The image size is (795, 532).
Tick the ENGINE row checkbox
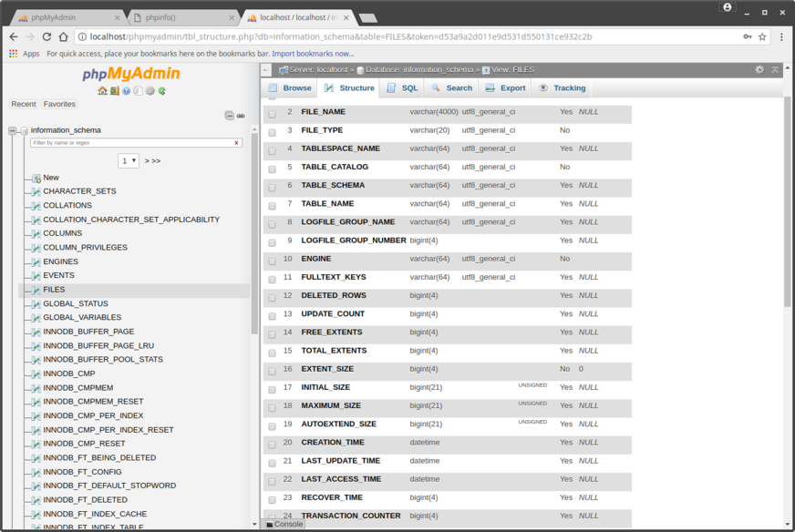[x=273, y=261]
